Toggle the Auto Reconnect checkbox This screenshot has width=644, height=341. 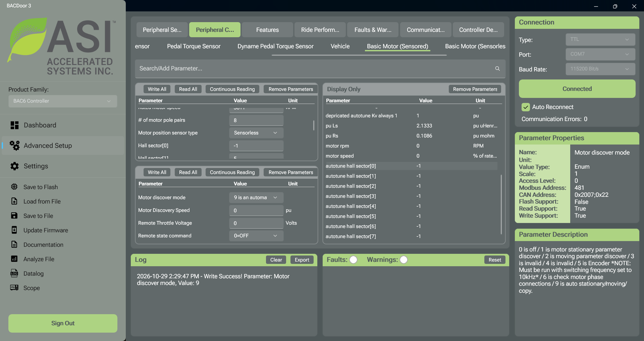526,107
